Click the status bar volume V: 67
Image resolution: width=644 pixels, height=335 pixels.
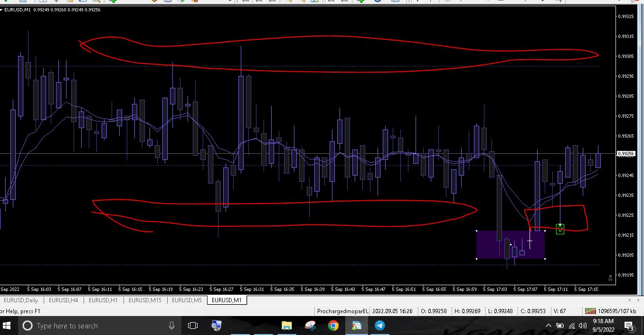[x=559, y=311]
